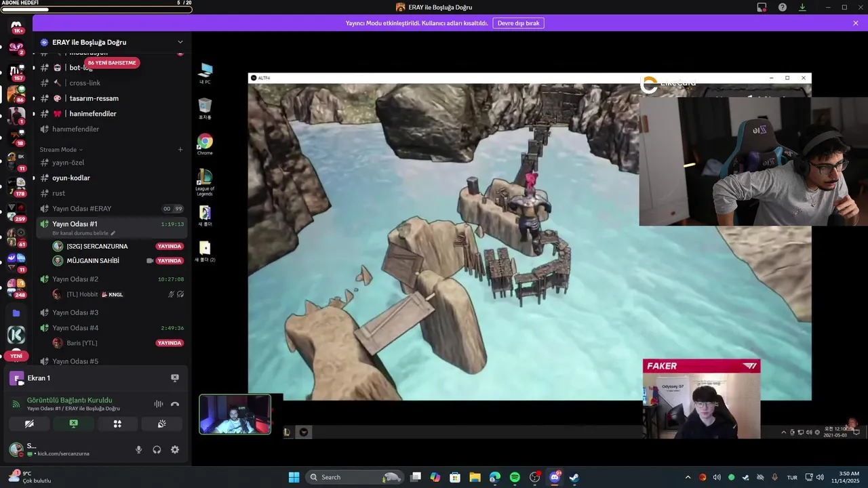Click the YENİ new-mentions pill in the server bar

(16, 356)
